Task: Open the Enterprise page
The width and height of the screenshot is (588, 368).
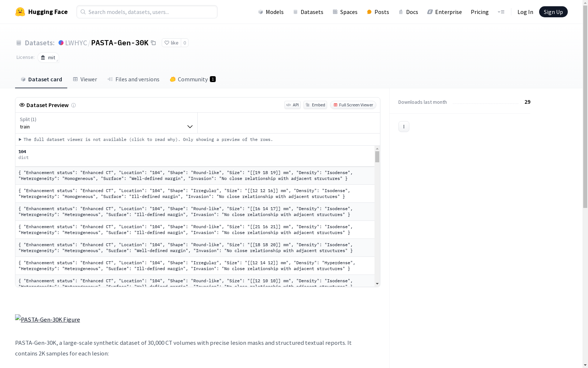Action: [x=444, y=12]
